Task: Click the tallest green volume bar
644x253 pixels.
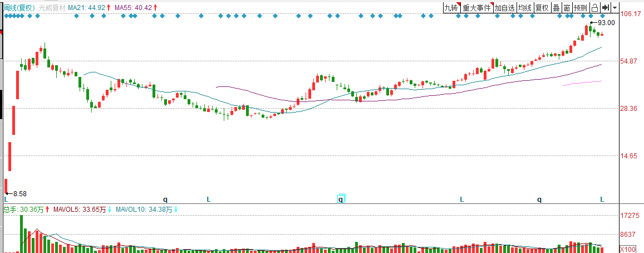Action: pos(21,233)
